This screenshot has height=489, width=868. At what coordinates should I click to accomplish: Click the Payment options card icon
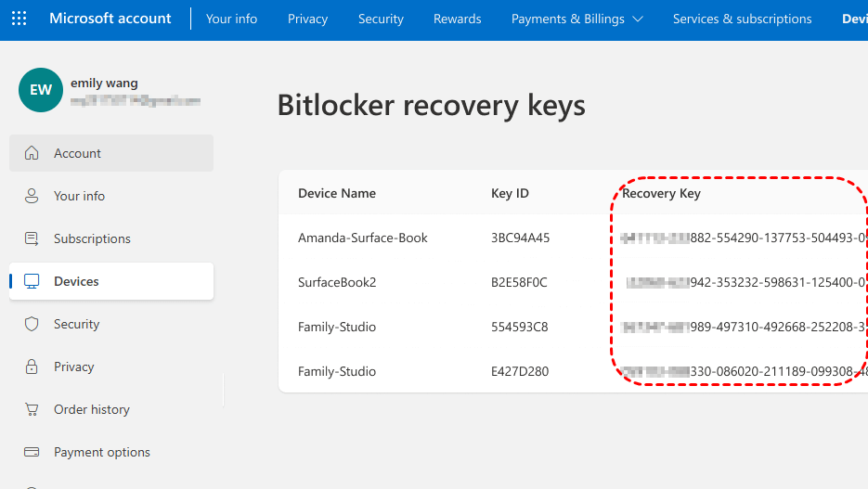pos(32,452)
